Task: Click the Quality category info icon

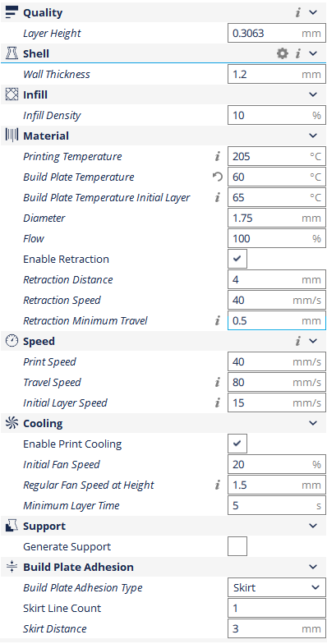Action: point(297,12)
